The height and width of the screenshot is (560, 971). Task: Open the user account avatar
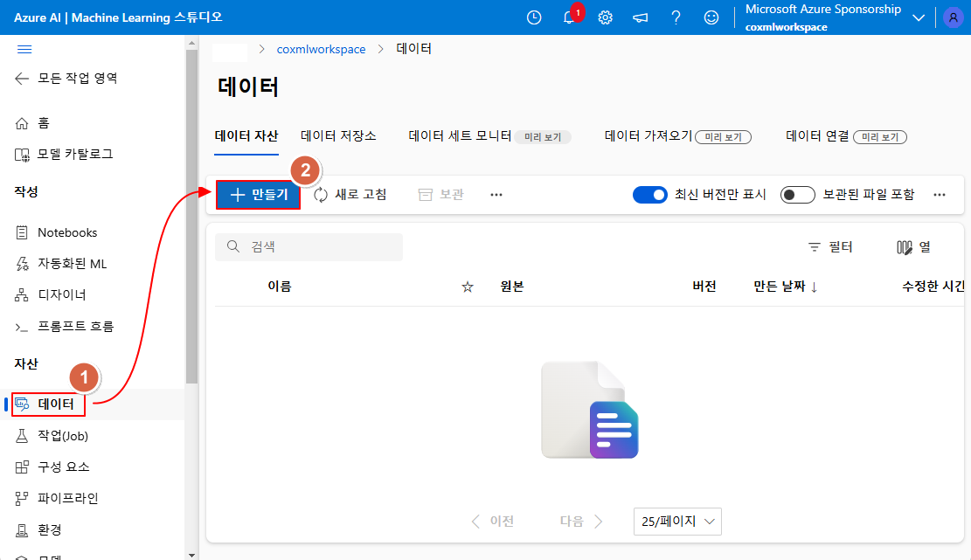pyautogui.click(x=953, y=18)
